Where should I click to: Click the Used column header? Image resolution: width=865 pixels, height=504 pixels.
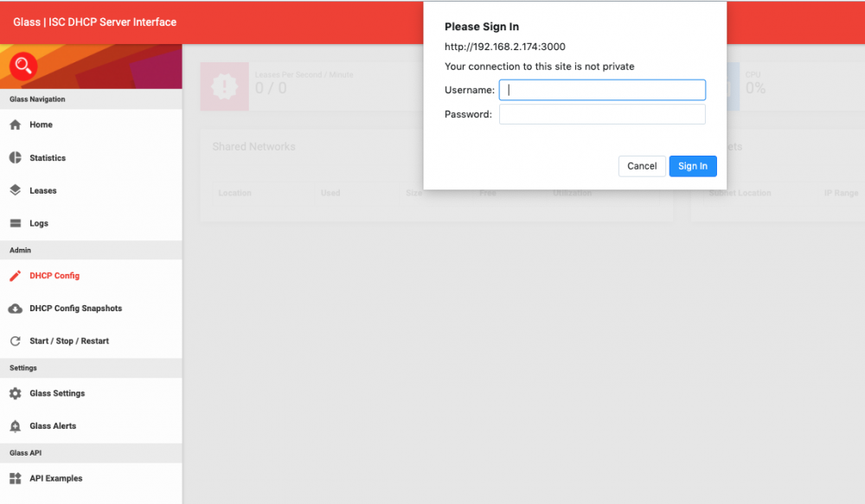pyautogui.click(x=330, y=193)
